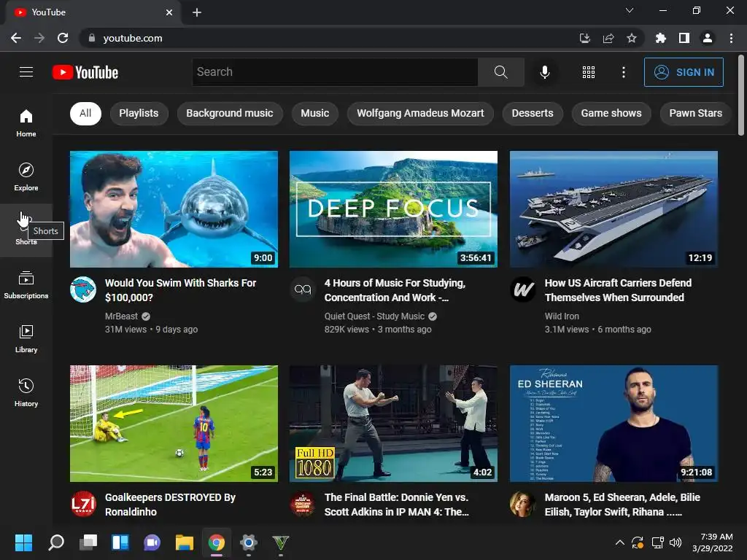
Task: Click channel avatar beside Maroon 5 video
Action: [523, 504]
